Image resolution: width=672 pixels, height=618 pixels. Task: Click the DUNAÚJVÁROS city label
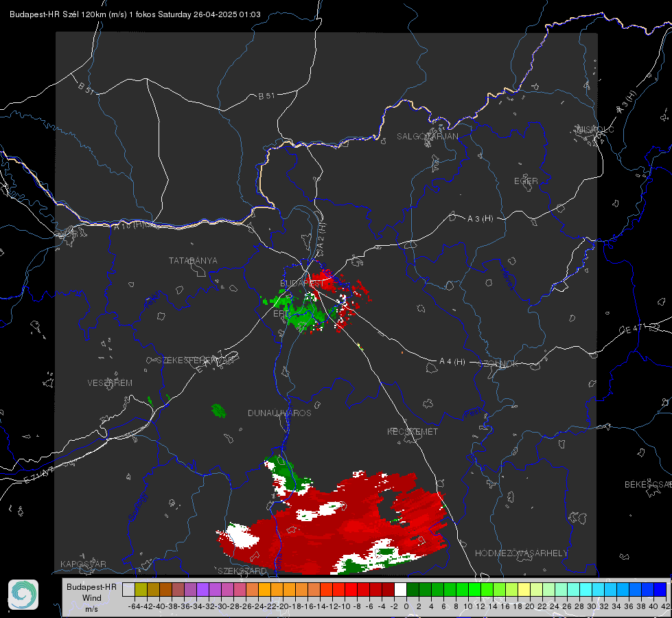tap(279, 413)
